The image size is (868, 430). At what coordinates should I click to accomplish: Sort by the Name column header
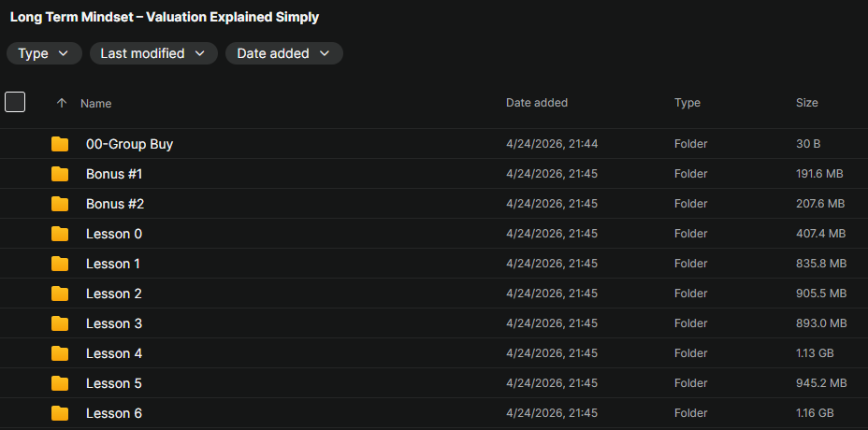(96, 104)
